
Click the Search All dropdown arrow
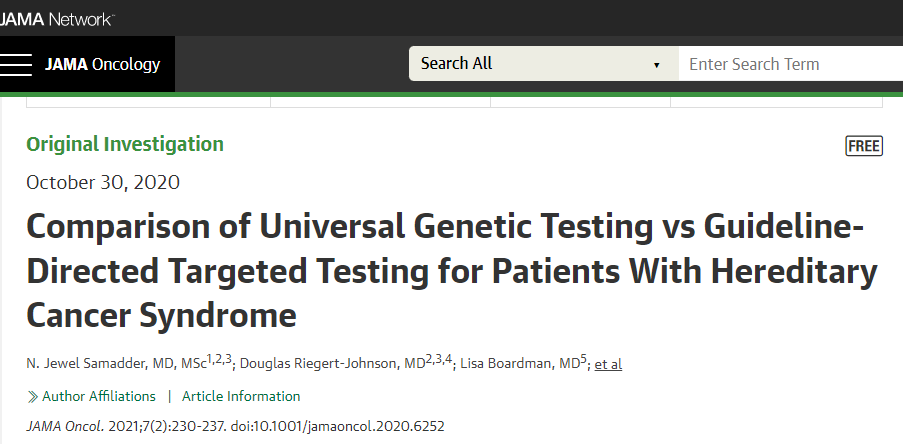click(x=656, y=65)
